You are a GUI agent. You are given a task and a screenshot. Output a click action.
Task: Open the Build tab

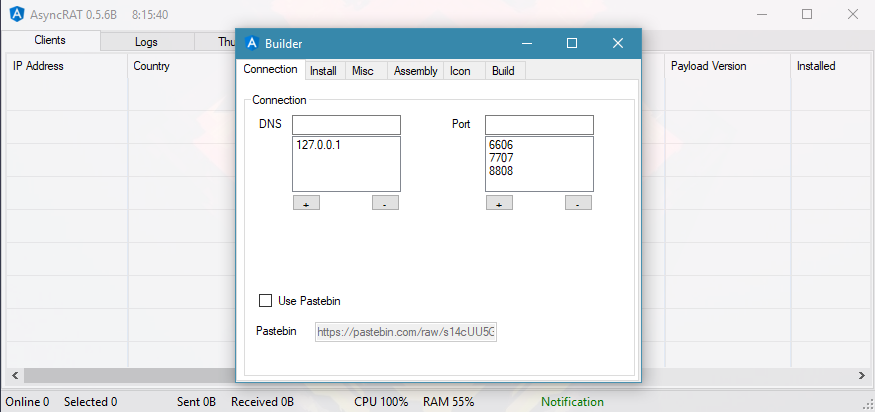pos(503,71)
